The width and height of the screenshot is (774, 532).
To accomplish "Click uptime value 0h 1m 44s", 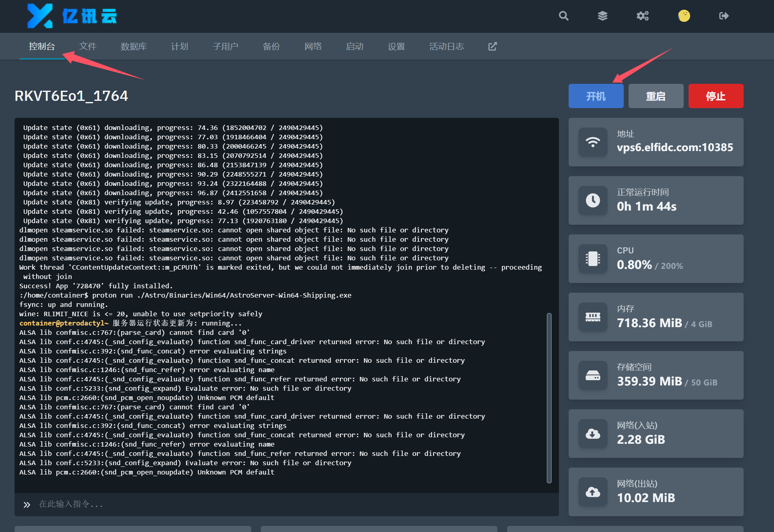I will point(646,206).
